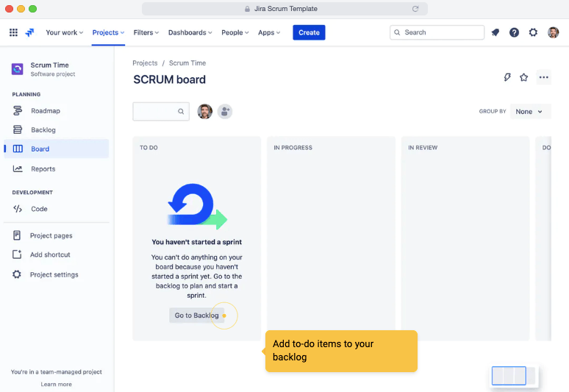Screen dimensions: 569x392
Task: Click the Scrum Time project name
Action: (49, 65)
